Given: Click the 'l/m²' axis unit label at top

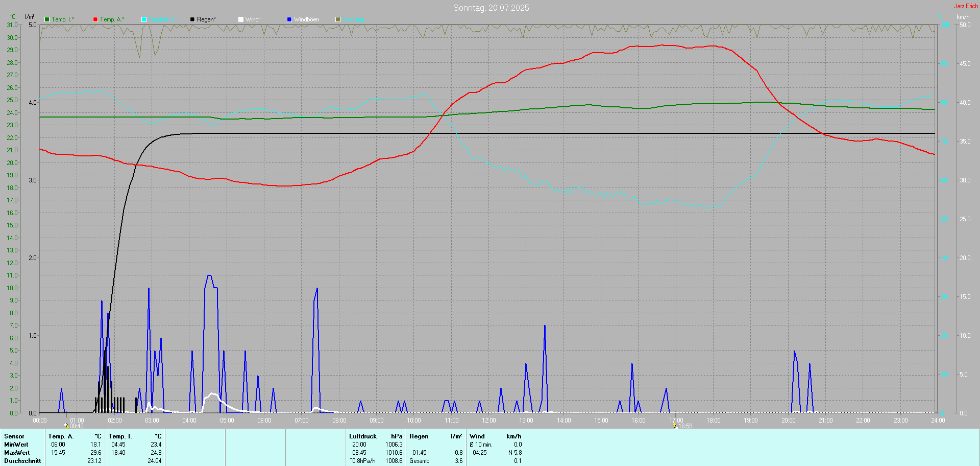Looking at the screenshot, I should coord(30,17).
